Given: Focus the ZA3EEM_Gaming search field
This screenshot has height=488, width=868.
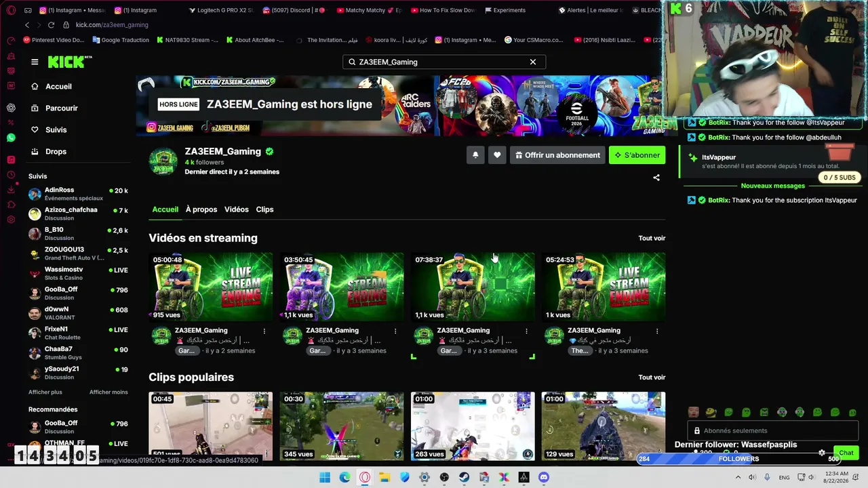Looking at the screenshot, I should 443,62.
